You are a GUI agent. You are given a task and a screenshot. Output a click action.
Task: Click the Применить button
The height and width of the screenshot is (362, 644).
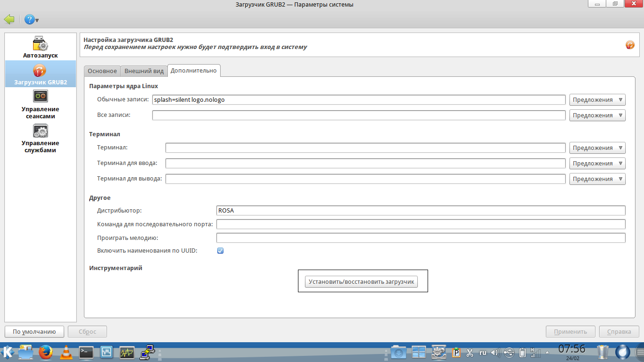tap(570, 332)
